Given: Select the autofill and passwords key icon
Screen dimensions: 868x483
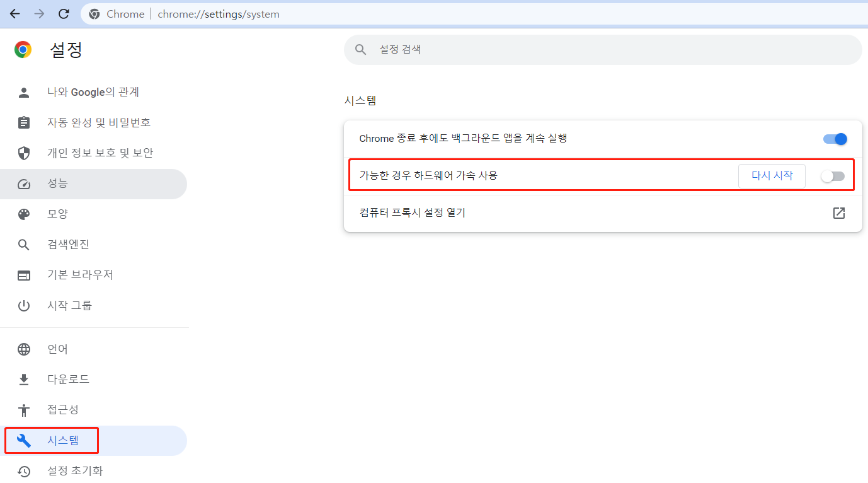Looking at the screenshot, I should coord(23,122).
